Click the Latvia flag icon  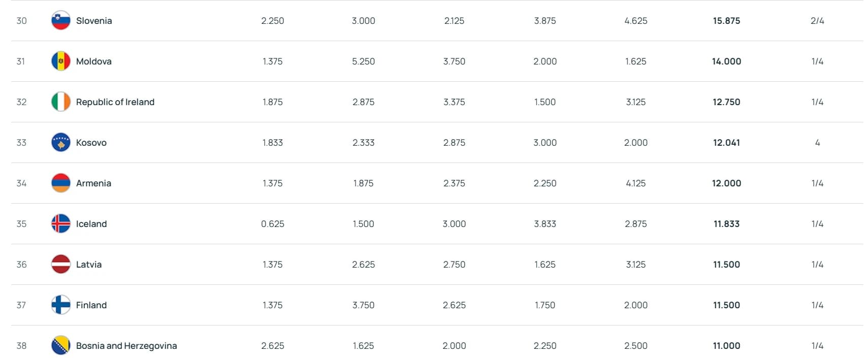pos(61,265)
